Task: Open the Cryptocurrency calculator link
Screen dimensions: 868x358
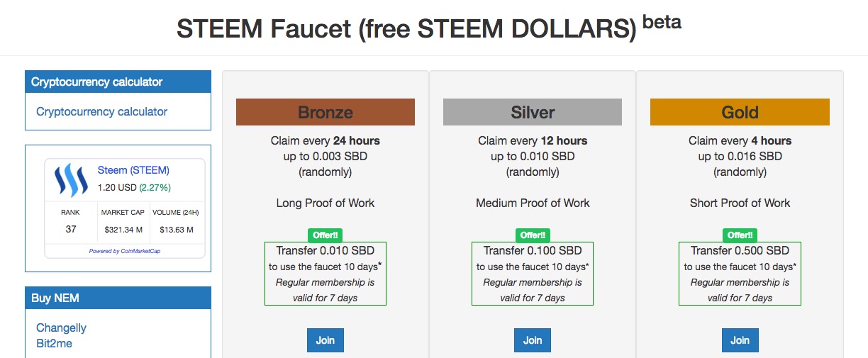Action: (101, 111)
